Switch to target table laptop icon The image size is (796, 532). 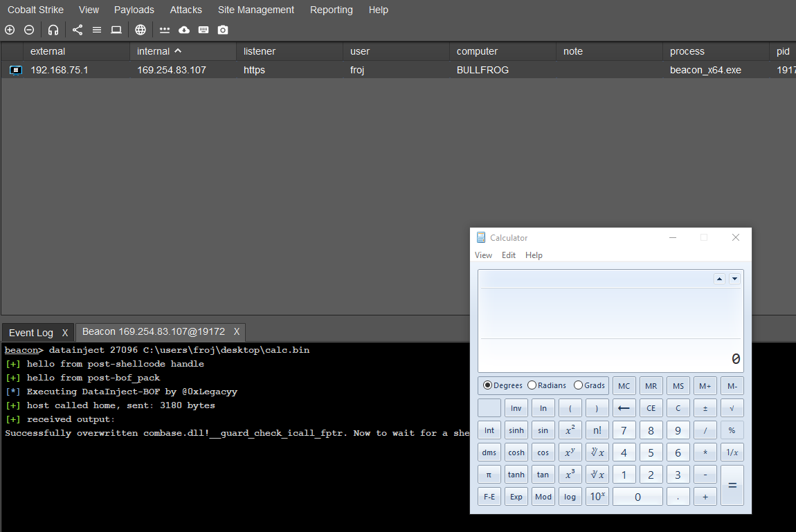[116, 30]
